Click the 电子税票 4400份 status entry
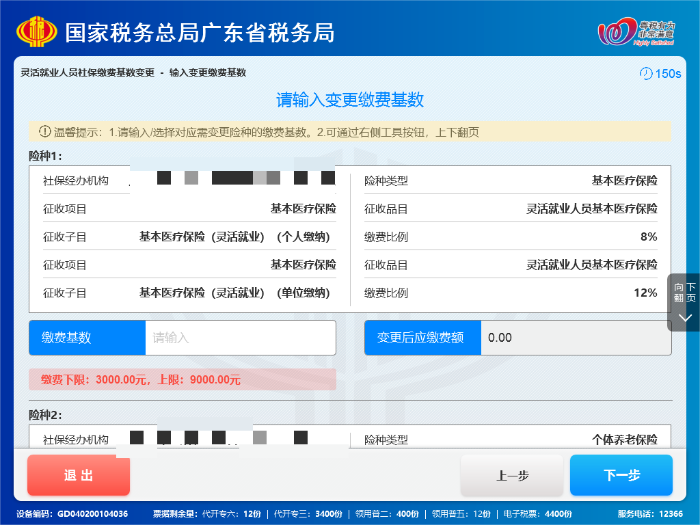The image size is (700, 525). (x=538, y=514)
